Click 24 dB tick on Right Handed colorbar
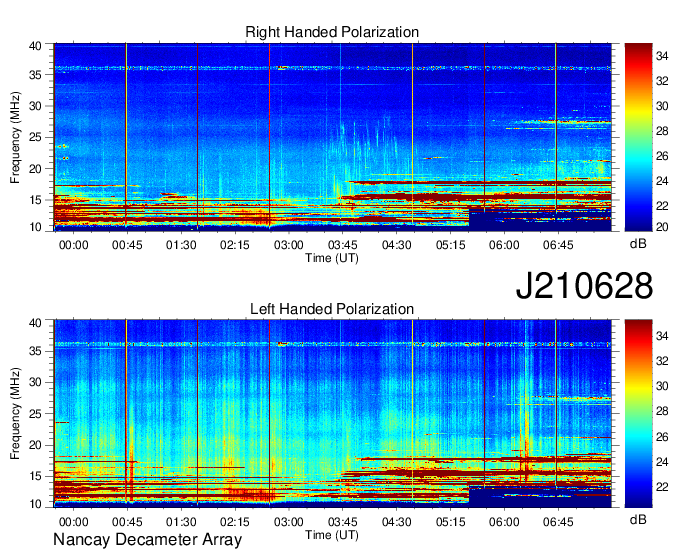Viewport: 680px width, 552px height. pyautogui.click(x=662, y=181)
